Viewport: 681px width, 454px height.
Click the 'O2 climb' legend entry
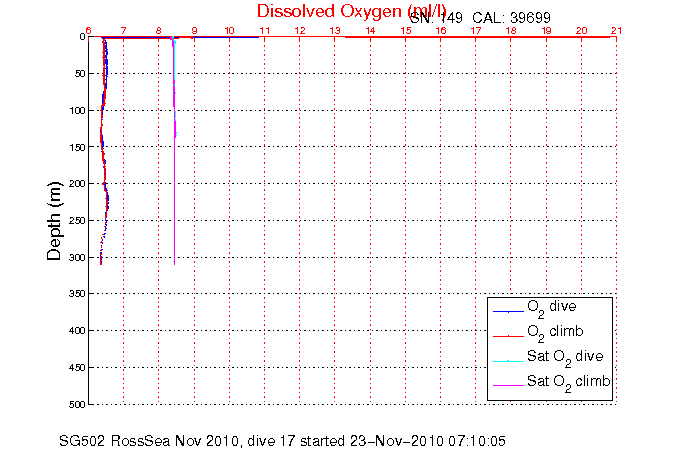(554, 332)
